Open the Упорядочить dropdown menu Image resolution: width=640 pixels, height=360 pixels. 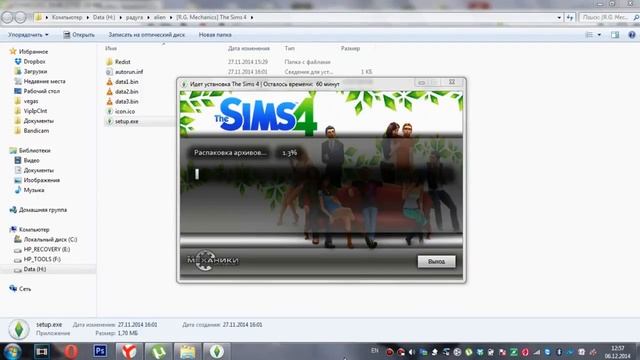28,35
